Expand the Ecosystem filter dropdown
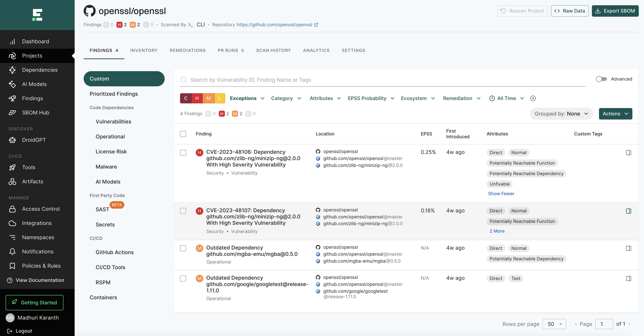Image resolution: width=644 pixels, height=336 pixels. tap(418, 98)
